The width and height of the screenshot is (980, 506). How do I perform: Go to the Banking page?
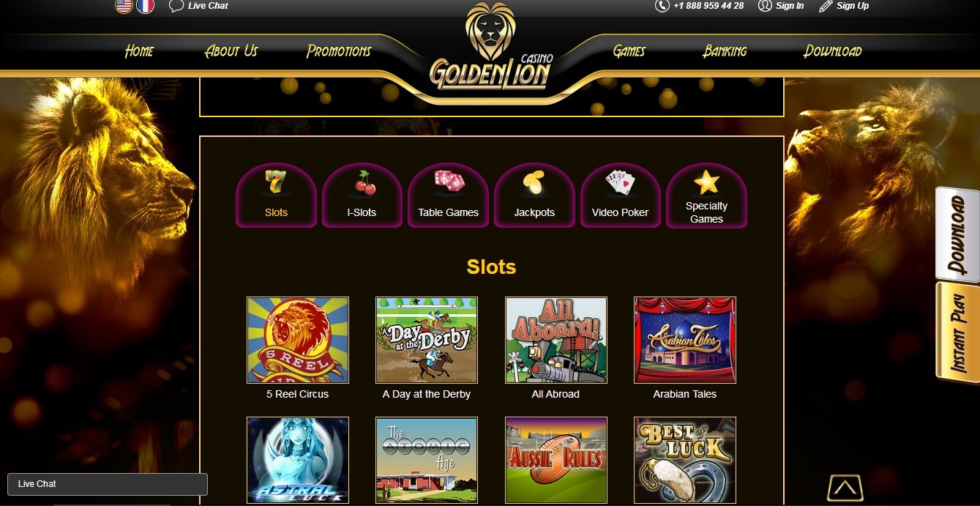pos(725,51)
